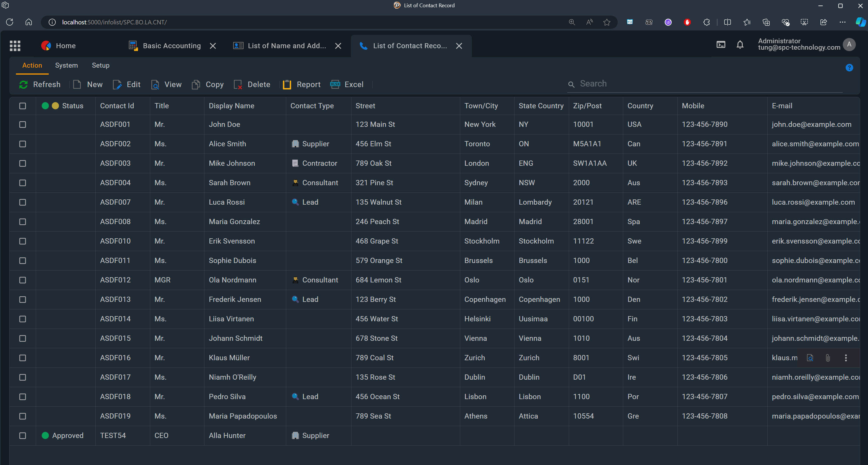This screenshot has height=465, width=868.
Task: Export list with Excel button
Action: (347, 85)
